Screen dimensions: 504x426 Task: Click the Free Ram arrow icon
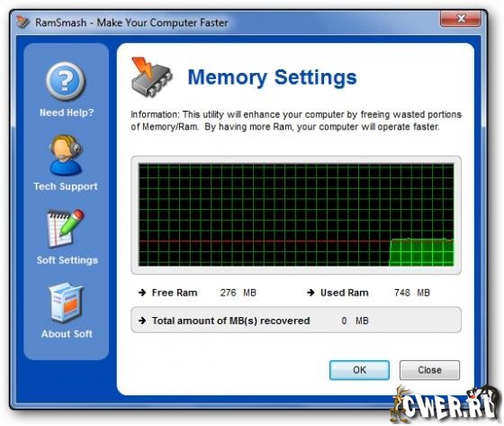tap(142, 293)
